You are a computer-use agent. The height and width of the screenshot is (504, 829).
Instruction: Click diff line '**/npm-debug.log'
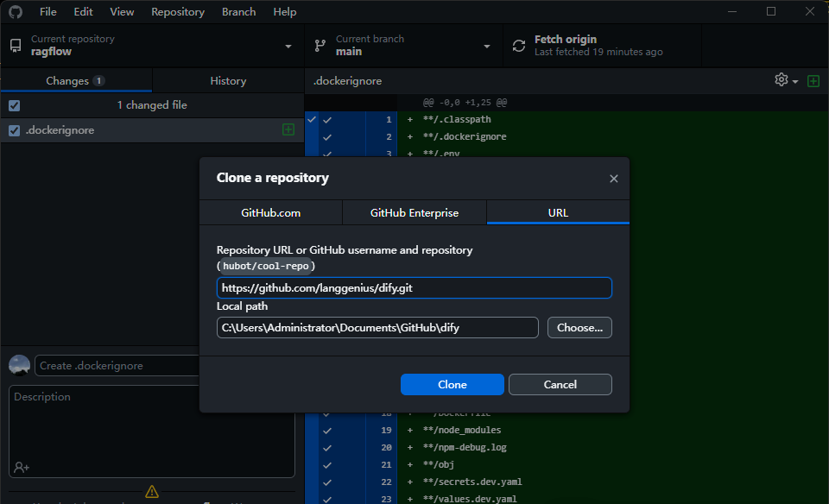[x=465, y=447]
